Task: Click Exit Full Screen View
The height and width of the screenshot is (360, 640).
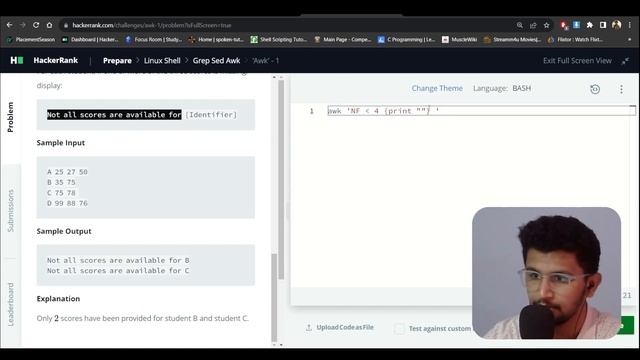Action: click(x=577, y=60)
